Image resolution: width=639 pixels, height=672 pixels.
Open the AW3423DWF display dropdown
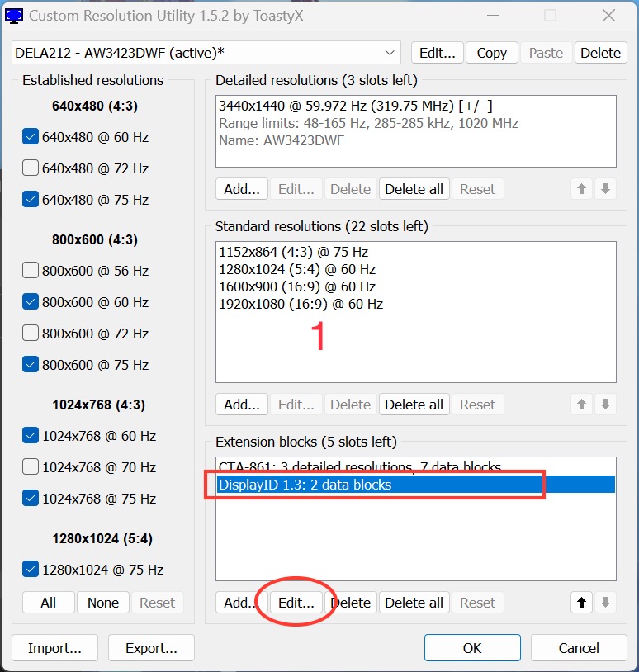pyautogui.click(x=390, y=53)
